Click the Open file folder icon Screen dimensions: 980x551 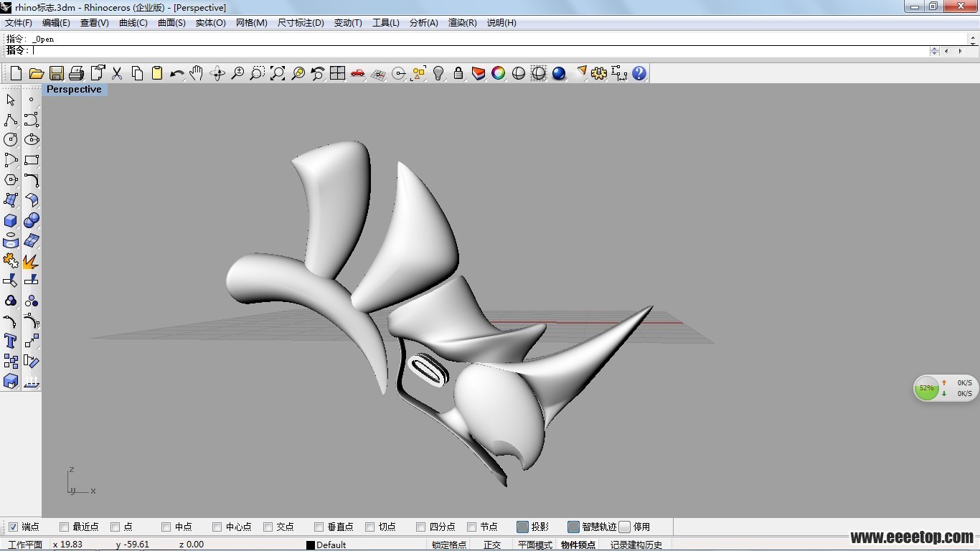[x=36, y=73]
